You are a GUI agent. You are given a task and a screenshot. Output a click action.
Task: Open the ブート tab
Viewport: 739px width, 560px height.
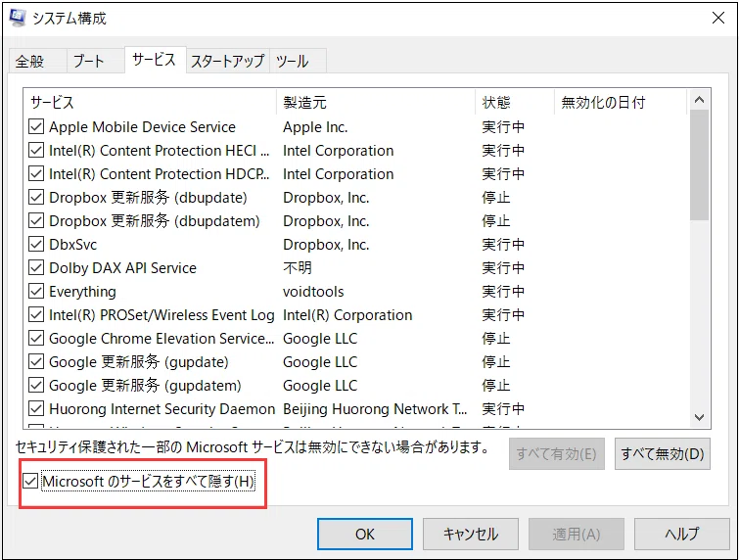(96, 61)
